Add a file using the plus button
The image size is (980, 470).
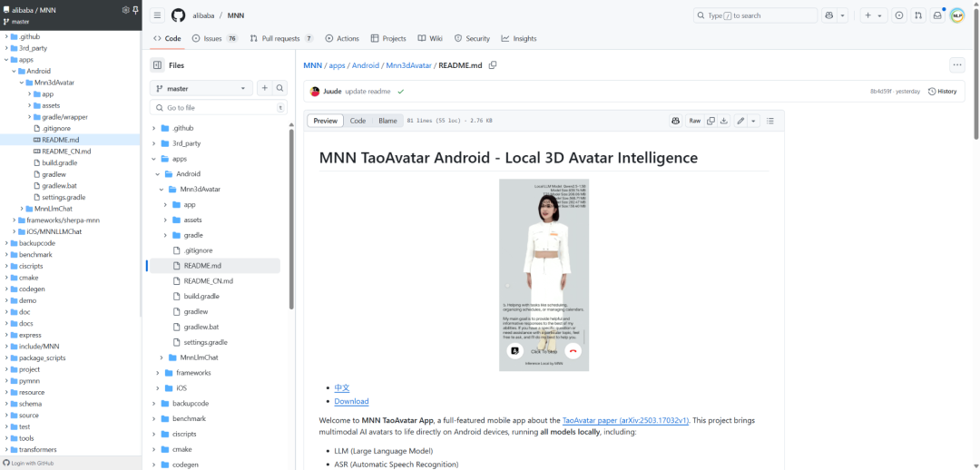[x=264, y=89]
